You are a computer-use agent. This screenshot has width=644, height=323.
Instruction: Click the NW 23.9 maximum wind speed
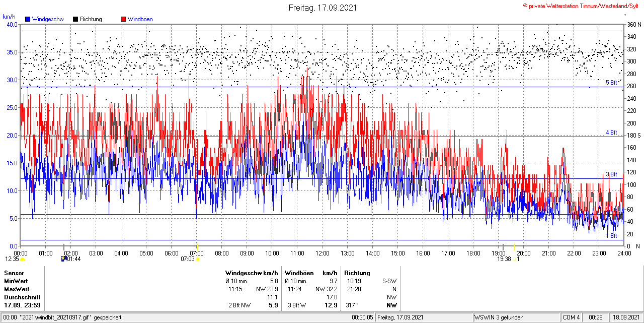click(267, 289)
